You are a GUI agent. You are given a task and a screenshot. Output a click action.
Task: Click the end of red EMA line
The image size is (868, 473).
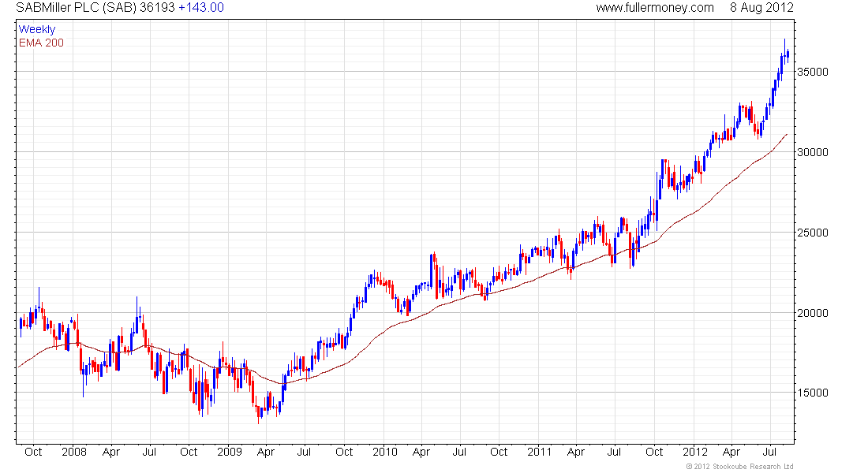(787, 135)
